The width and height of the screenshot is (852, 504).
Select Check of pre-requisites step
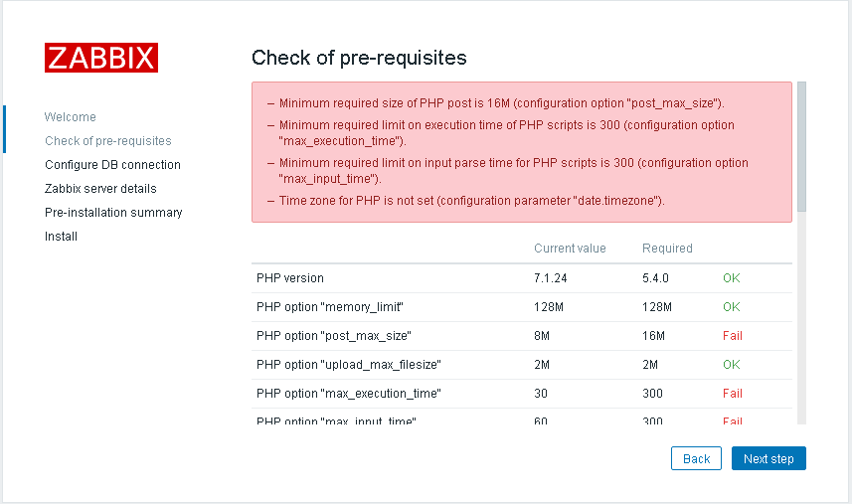pos(108,141)
